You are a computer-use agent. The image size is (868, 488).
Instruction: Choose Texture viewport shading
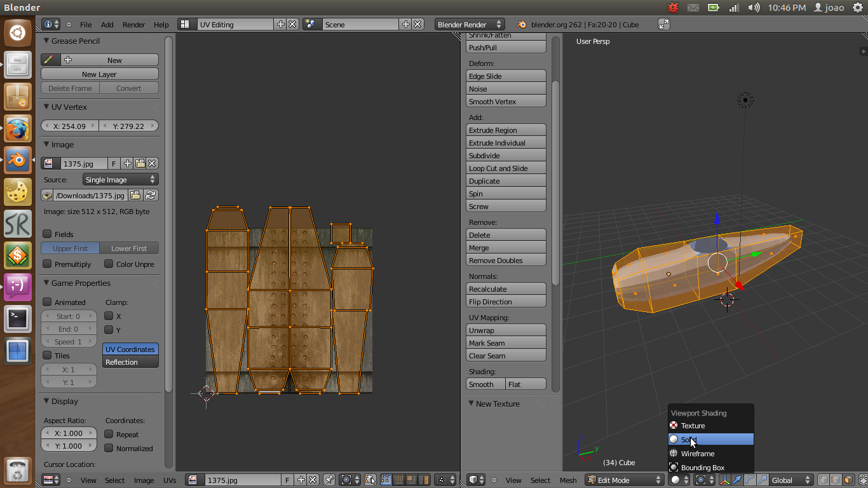pyautogui.click(x=711, y=426)
